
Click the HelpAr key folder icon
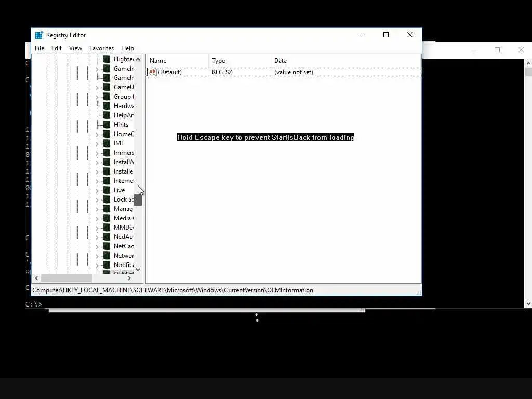click(x=107, y=115)
